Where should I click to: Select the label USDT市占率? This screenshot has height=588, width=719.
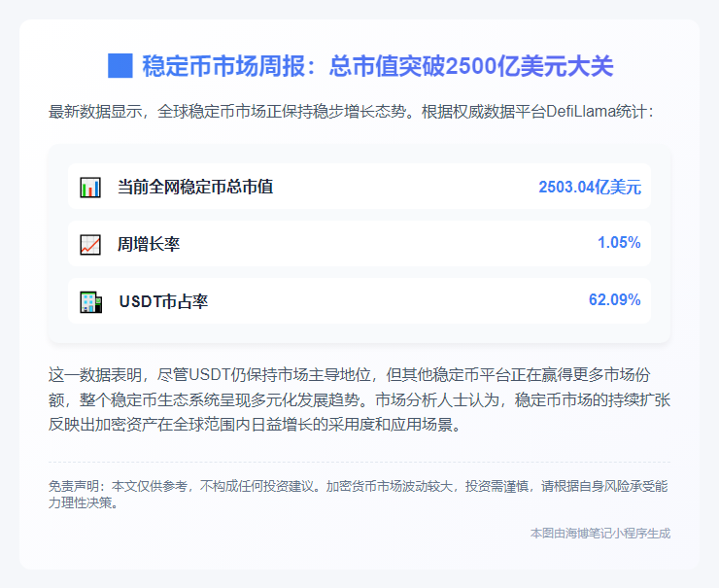[163, 301]
